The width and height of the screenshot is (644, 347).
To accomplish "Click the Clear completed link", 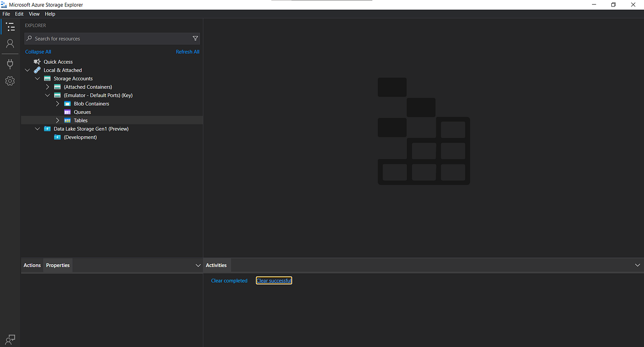I will point(229,281).
